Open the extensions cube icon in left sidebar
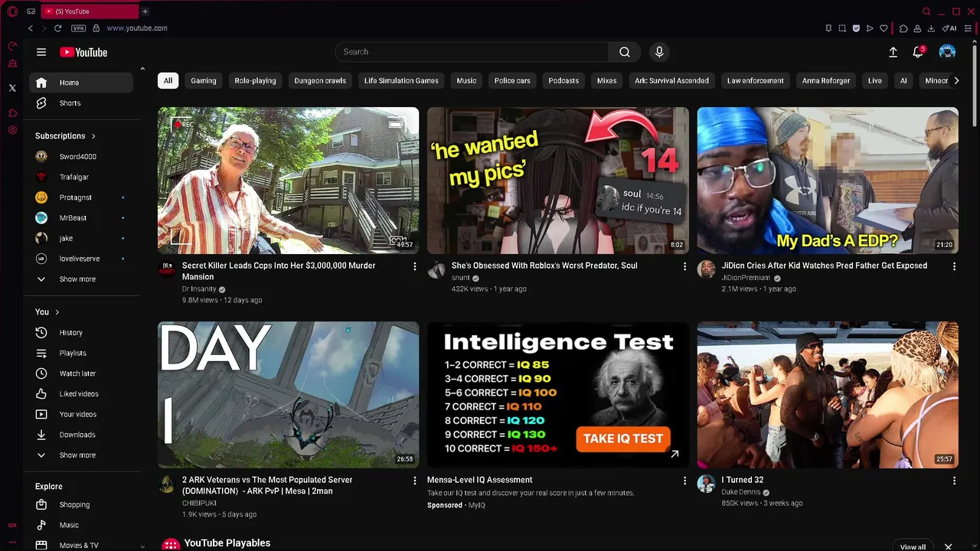Viewport: 980px width, 551px height. pyautogui.click(x=12, y=113)
